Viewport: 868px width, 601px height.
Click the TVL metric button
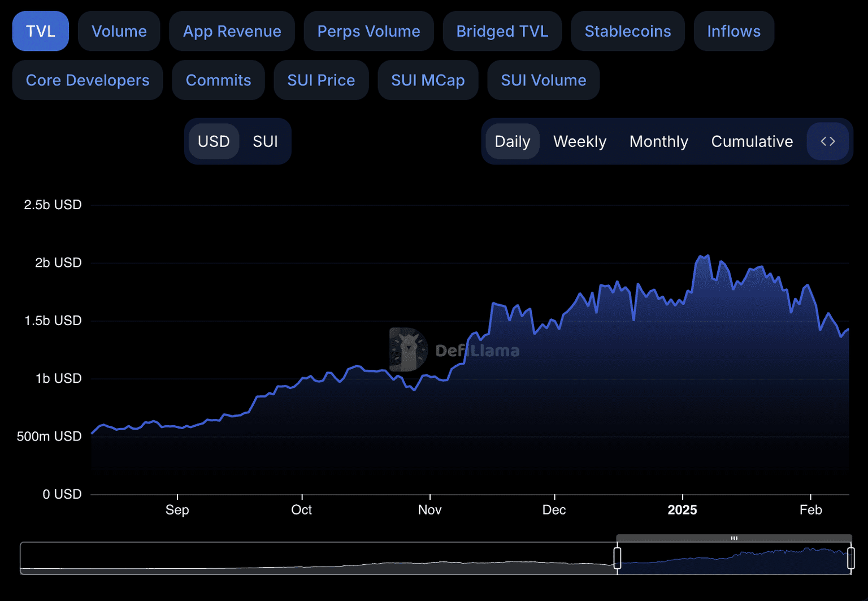click(41, 31)
